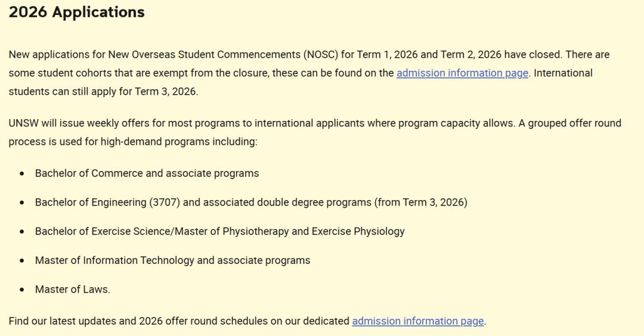Click the bullet beside Bachelor of Exercise Science
Viewport: 644px width, 336px height.
pyautogui.click(x=22, y=232)
